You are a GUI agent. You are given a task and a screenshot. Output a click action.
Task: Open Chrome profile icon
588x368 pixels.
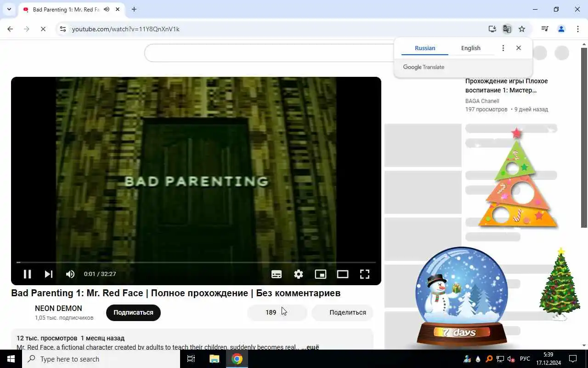[561, 29]
